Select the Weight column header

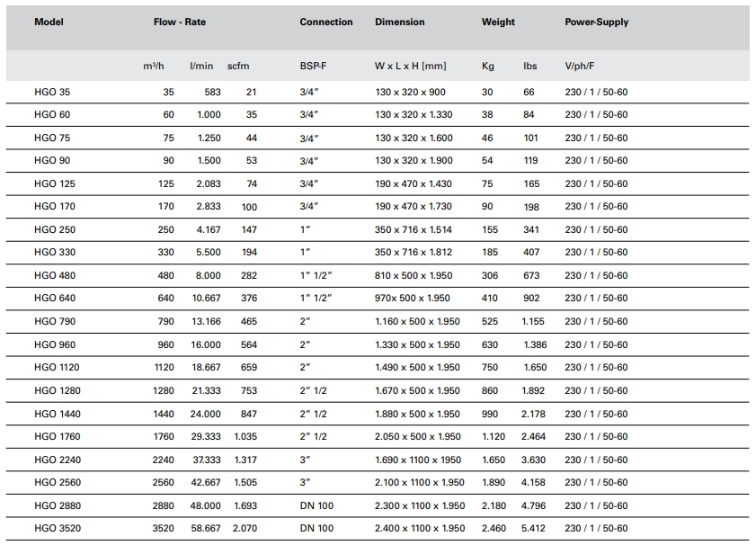pos(498,22)
